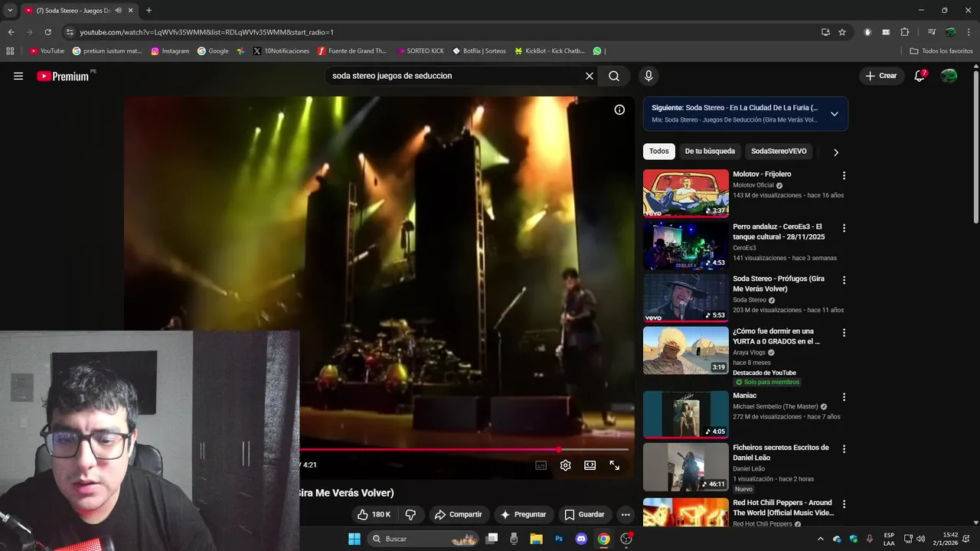Open Perro andaluz - CeroEs3 thumbnail
This screenshot has height=551, width=980.
(x=686, y=246)
